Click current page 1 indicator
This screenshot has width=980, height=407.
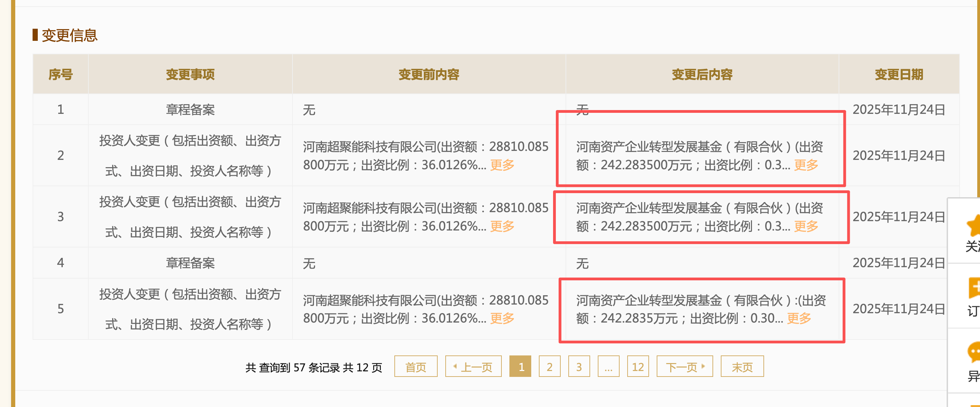tap(520, 367)
